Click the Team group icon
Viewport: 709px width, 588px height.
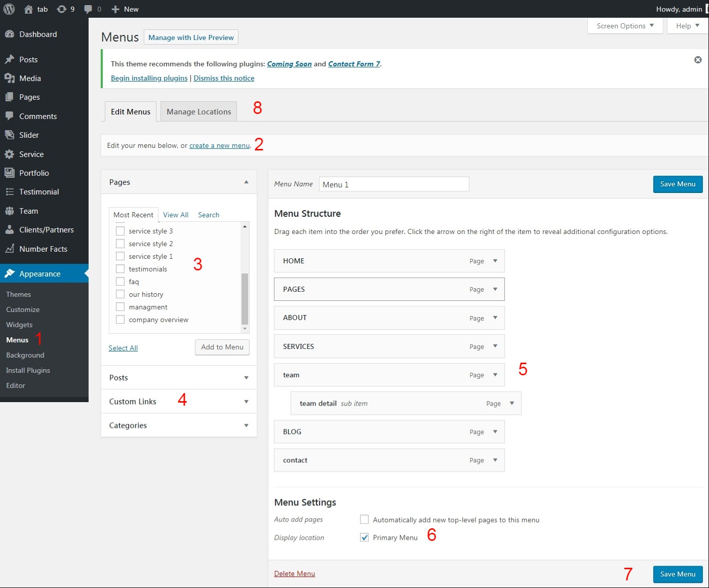tap(9, 211)
